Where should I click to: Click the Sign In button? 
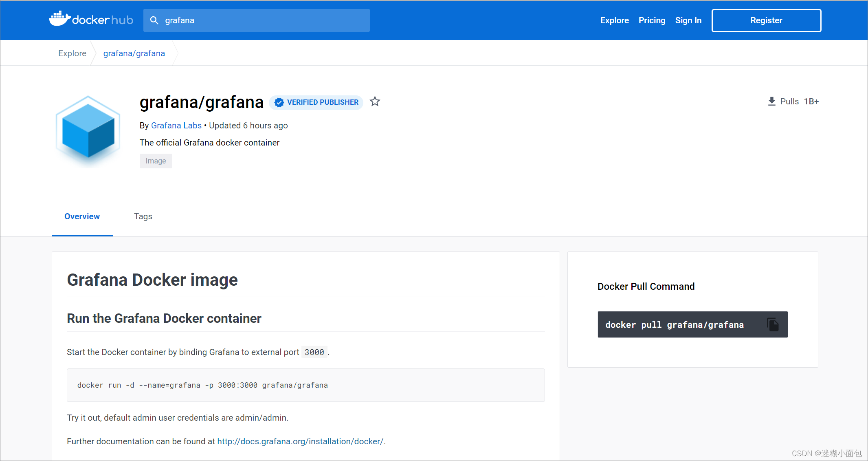tap(688, 20)
